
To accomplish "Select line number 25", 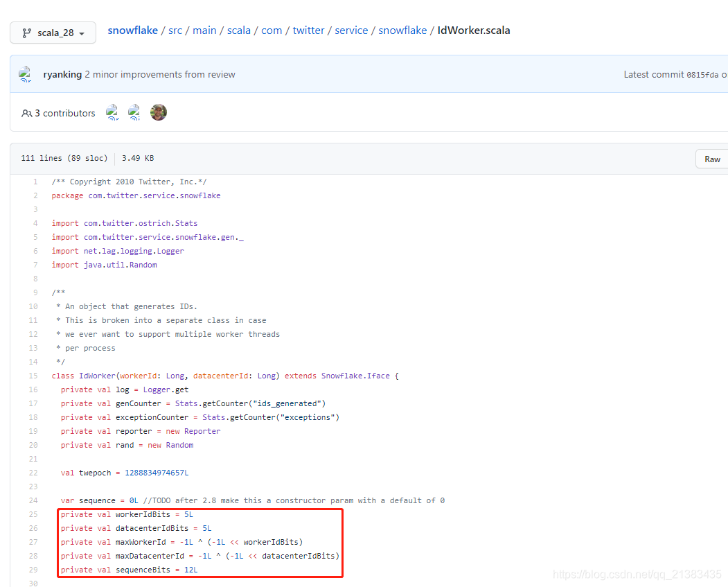I will coord(33,514).
